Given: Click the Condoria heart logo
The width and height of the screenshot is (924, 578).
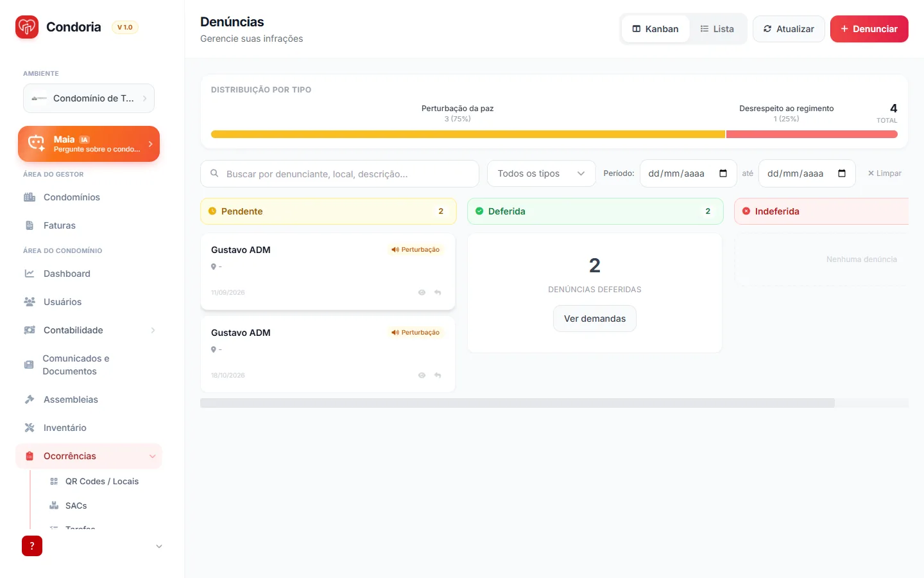Looking at the screenshot, I should tap(27, 27).
